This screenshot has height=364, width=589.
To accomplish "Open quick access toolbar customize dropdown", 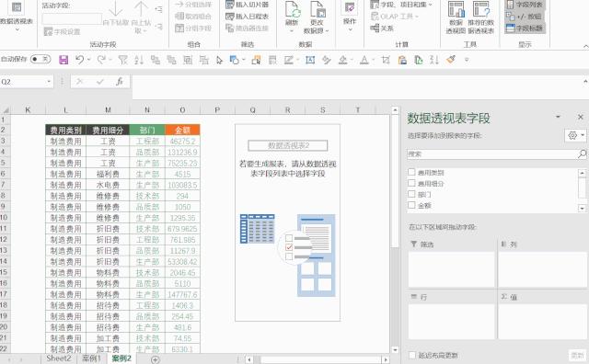I will pos(467,60).
